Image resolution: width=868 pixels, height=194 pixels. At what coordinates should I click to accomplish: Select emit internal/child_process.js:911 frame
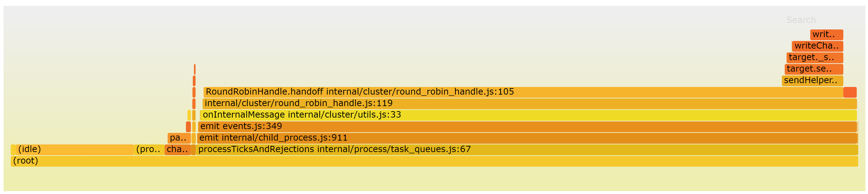(527, 138)
